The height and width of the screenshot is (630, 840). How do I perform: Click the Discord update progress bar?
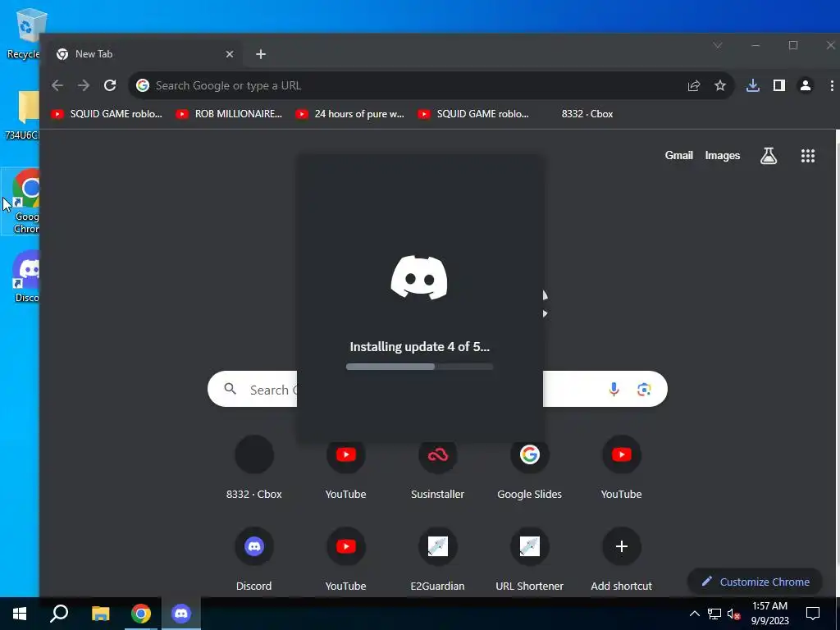tap(419, 367)
